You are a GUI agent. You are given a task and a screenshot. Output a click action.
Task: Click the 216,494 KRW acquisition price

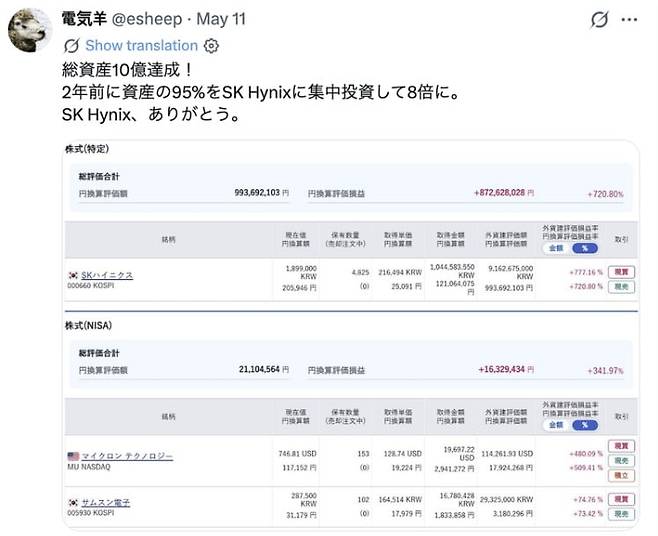[x=400, y=272]
